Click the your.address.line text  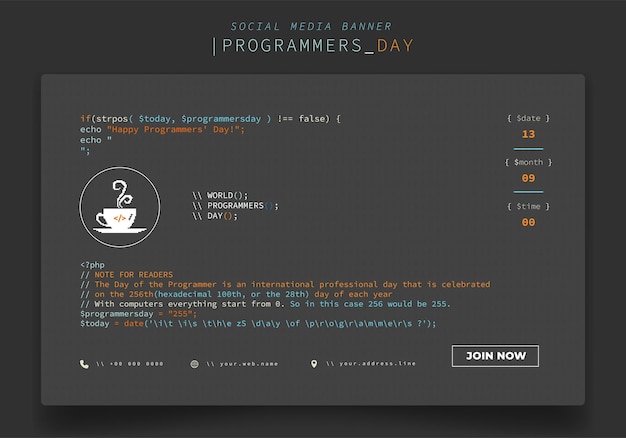[x=377, y=363]
